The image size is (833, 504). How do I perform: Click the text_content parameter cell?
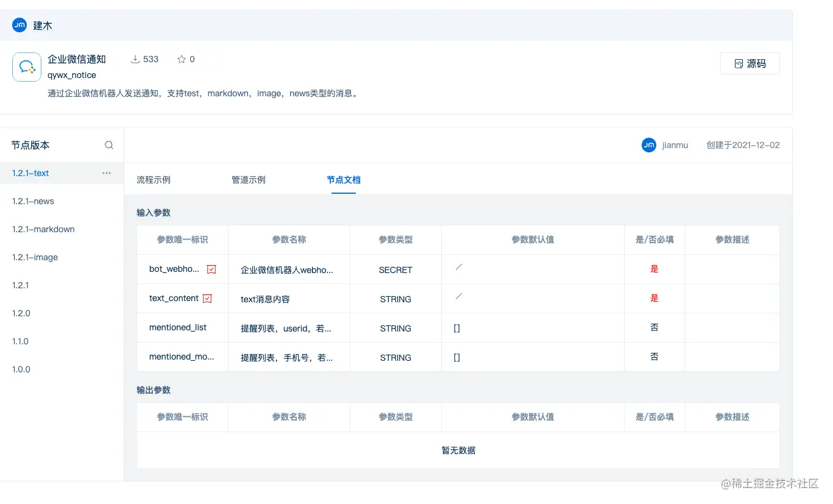point(182,299)
